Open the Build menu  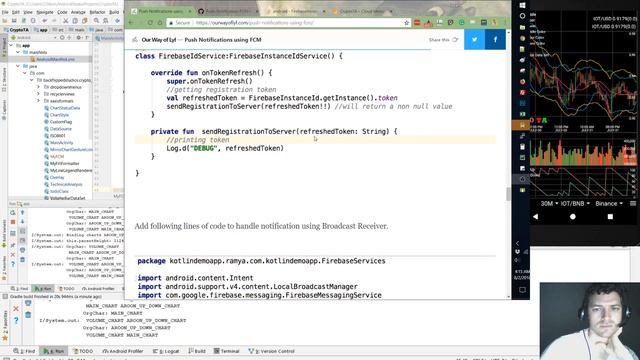pos(114,12)
